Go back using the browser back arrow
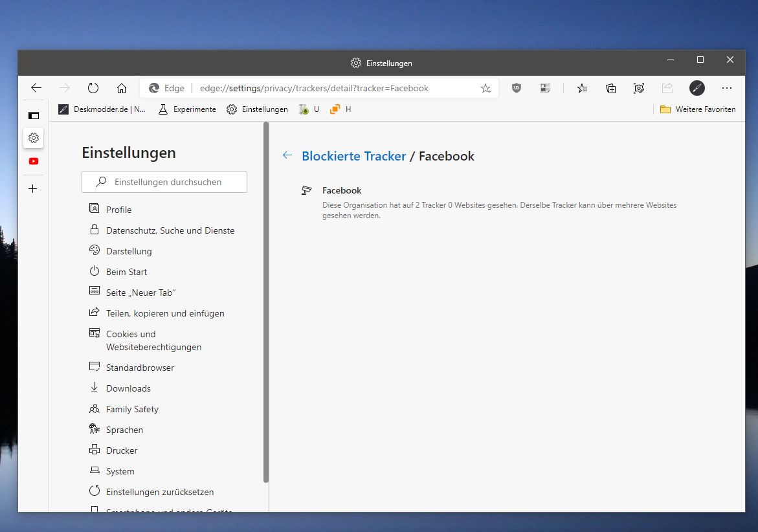The width and height of the screenshot is (758, 532). pyautogui.click(x=36, y=88)
